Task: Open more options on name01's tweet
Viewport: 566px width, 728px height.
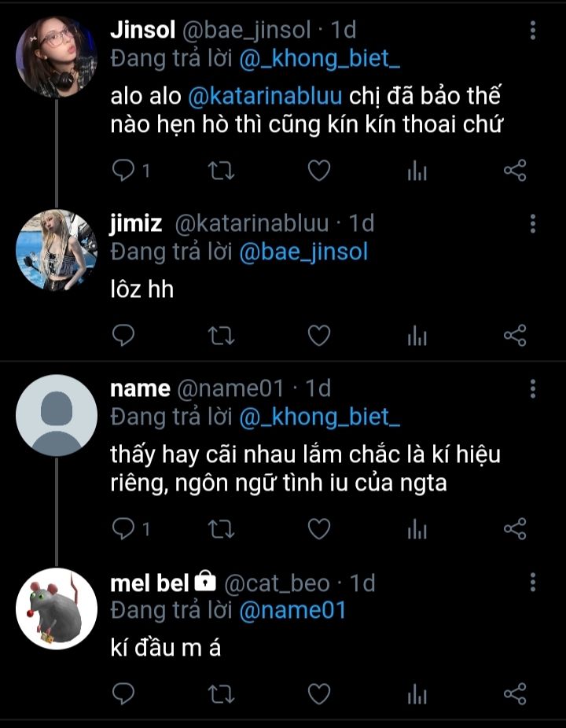Action: (x=533, y=388)
